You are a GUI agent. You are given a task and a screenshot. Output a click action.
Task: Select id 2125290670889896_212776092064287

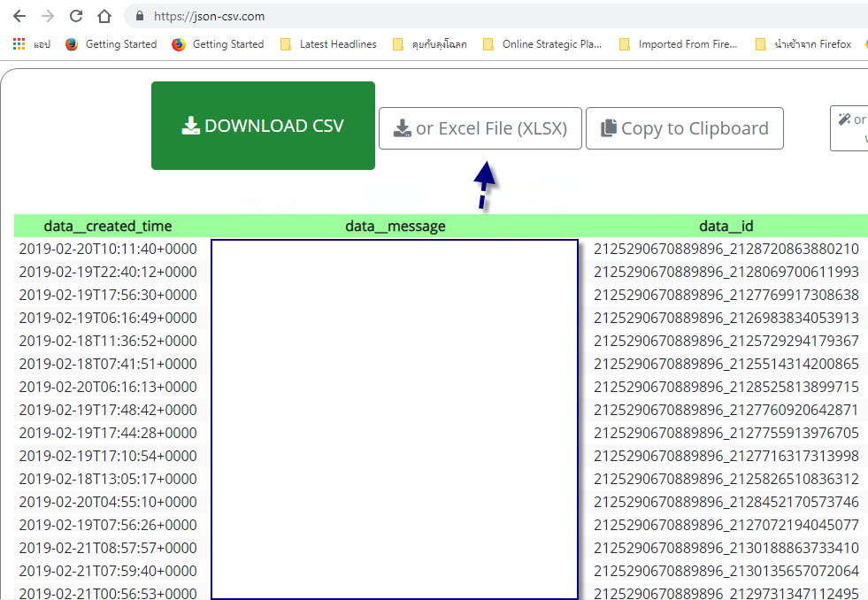click(726, 410)
